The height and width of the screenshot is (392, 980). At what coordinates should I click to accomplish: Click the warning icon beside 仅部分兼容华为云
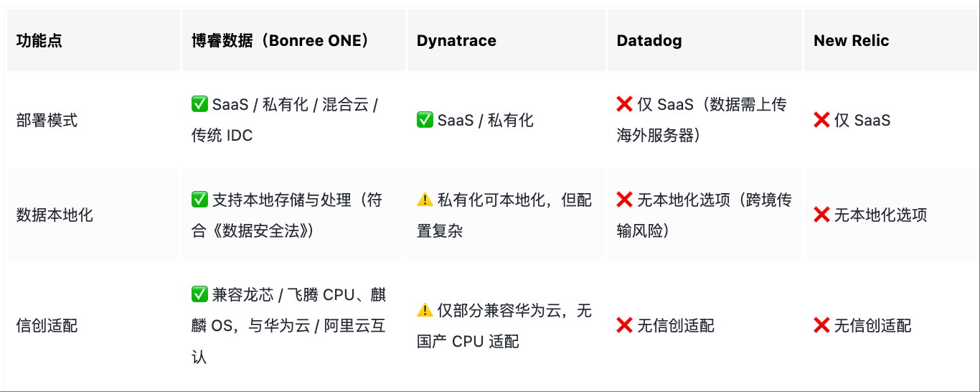coord(425,310)
